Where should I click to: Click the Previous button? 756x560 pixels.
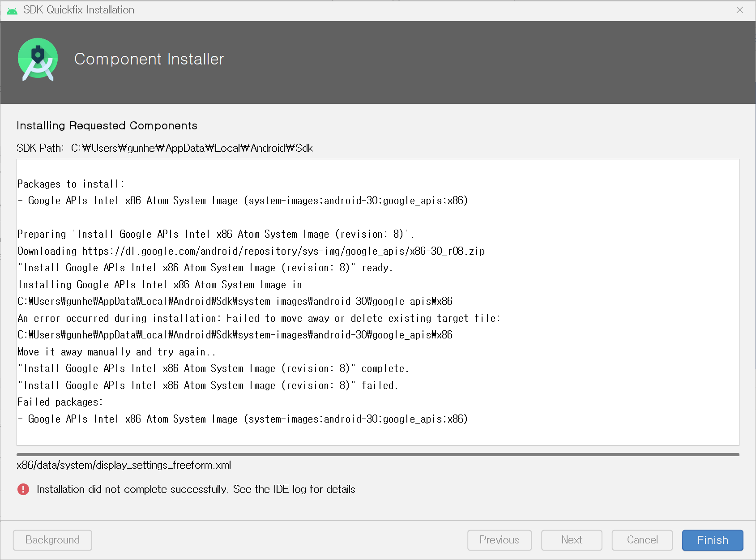pyautogui.click(x=499, y=540)
